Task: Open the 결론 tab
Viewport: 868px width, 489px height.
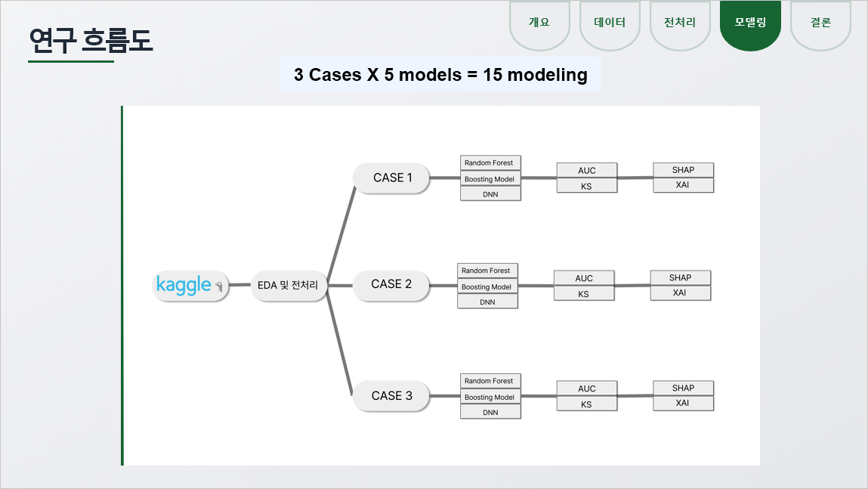Action: [820, 23]
